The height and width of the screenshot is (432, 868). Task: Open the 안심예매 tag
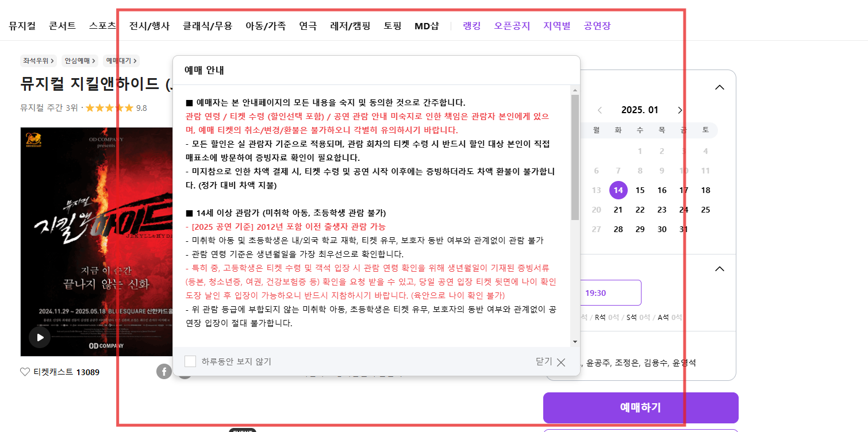pos(80,60)
